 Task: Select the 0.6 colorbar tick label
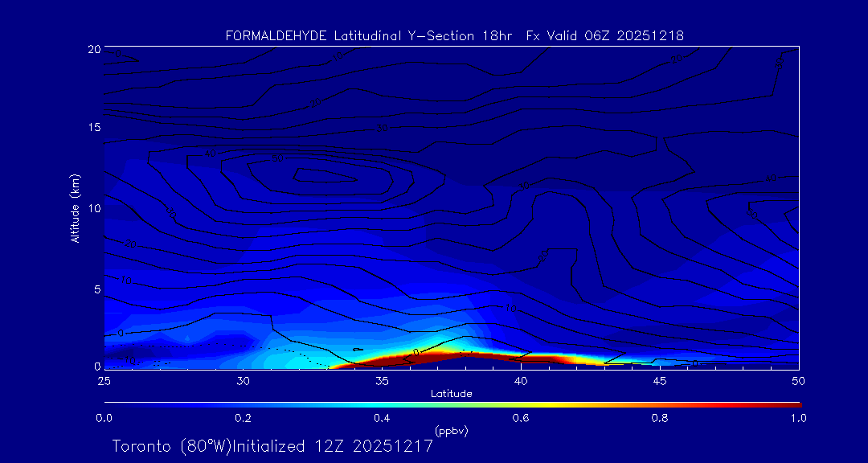(x=521, y=418)
